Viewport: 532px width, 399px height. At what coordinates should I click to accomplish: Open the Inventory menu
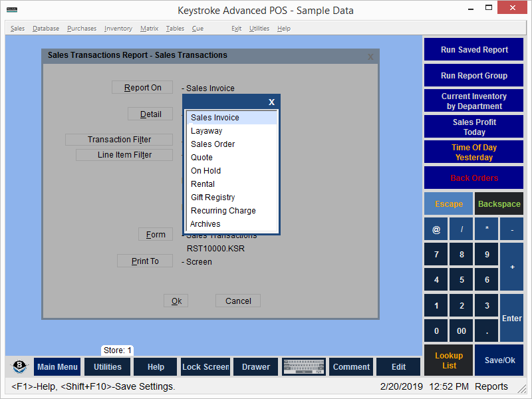point(118,29)
